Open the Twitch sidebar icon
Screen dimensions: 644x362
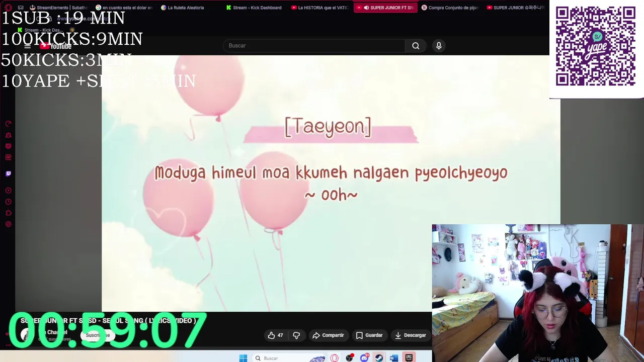[x=8, y=173]
